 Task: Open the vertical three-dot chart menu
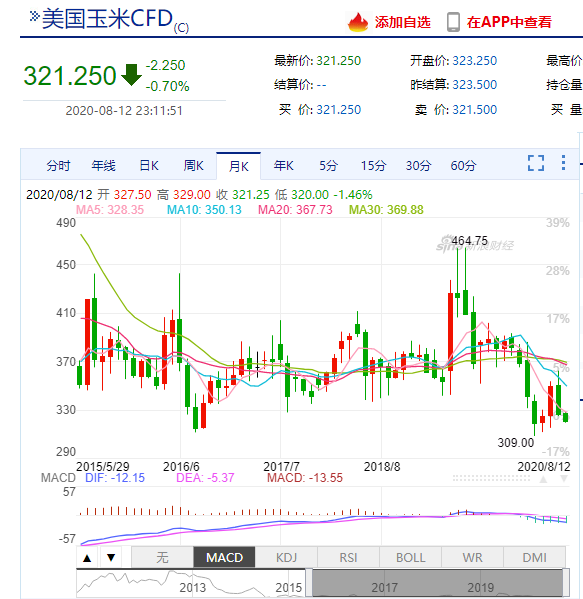click(x=564, y=163)
